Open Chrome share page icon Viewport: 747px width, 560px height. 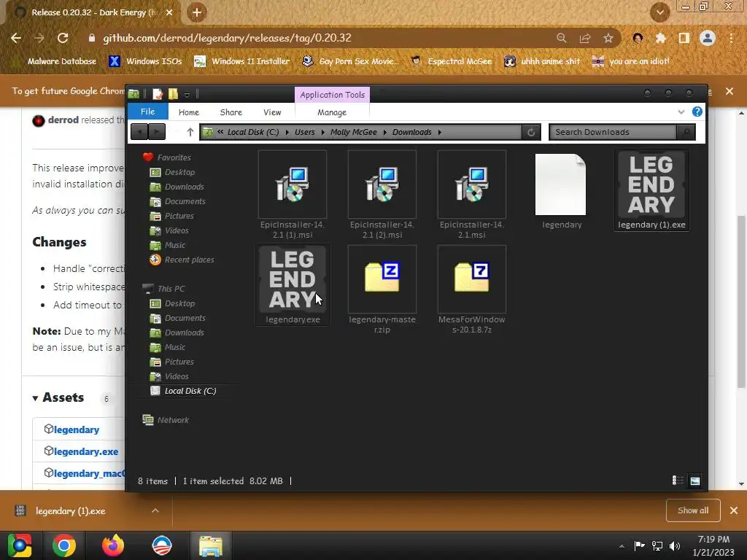tap(584, 38)
